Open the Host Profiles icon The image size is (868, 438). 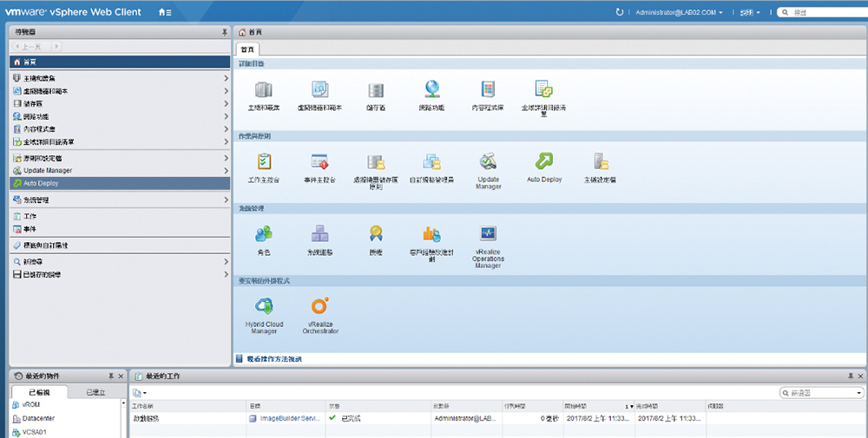point(601,161)
